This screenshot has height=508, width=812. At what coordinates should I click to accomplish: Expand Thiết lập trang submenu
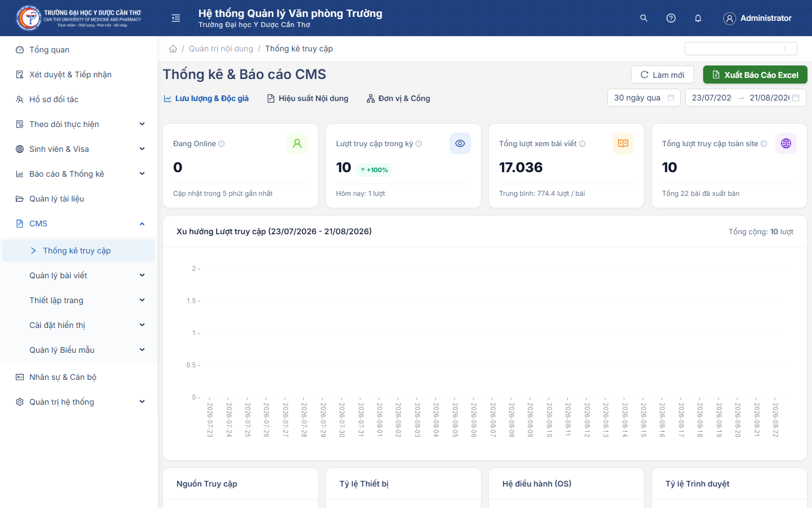[142, 300]
